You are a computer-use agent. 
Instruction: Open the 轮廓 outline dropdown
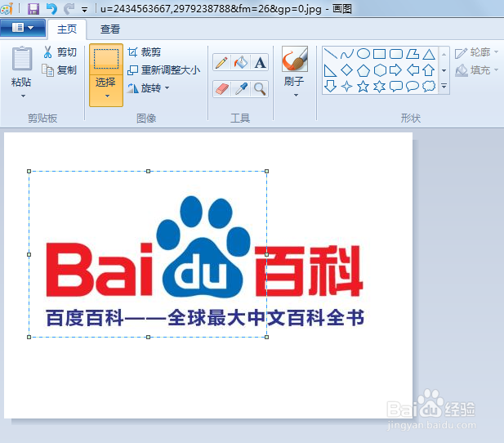476,52
